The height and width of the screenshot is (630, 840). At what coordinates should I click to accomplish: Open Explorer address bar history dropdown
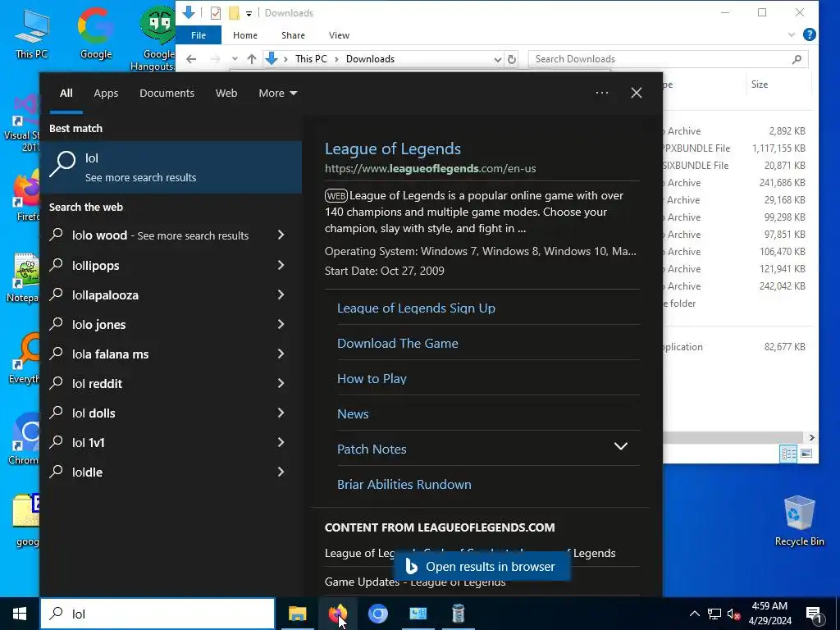pyautogui.click(x=497, y=59)
